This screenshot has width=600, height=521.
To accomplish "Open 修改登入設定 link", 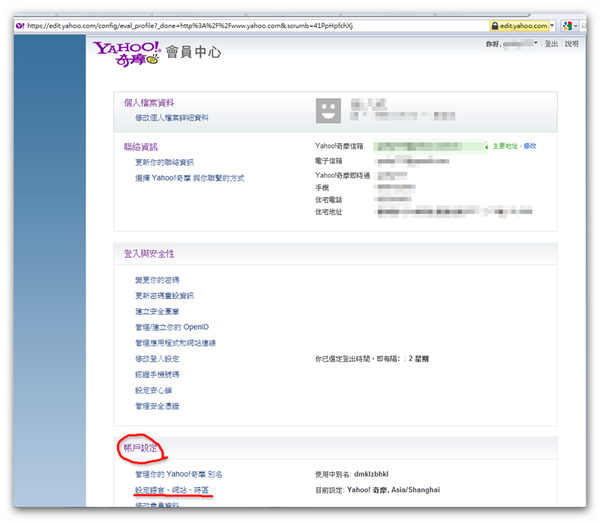I will [157, 359].
